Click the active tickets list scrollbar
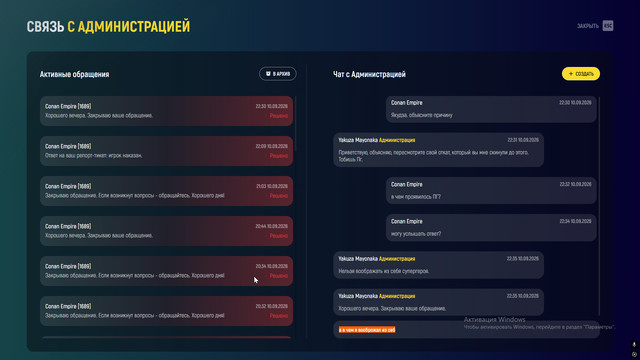Screen dimensions: 640x360 point(295,124)
